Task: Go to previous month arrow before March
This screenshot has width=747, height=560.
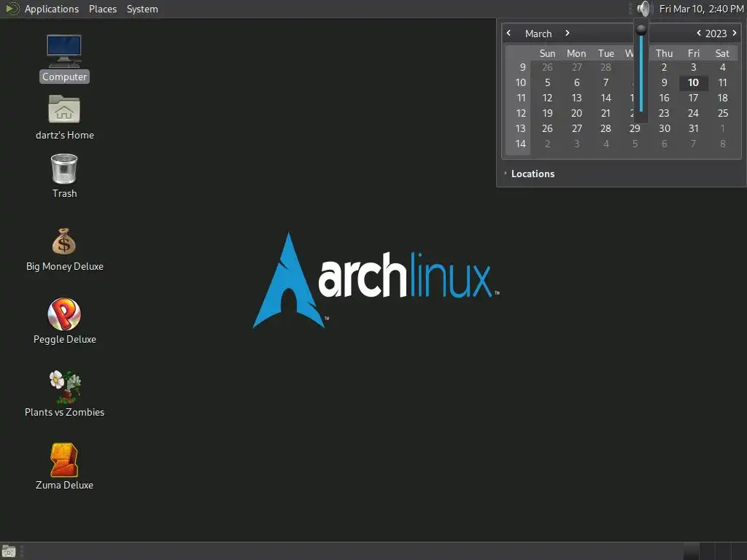Action: [x=508, y=33]
